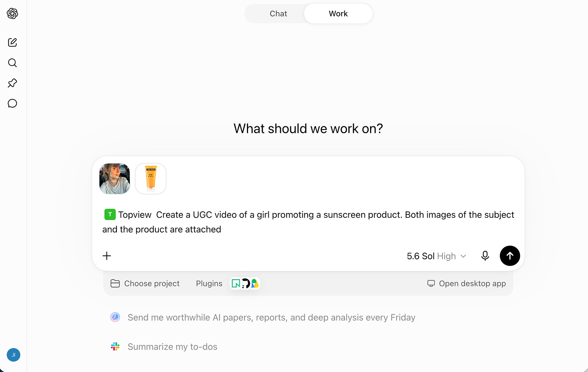Screen dimensions: 588x372
Task: Switch to the Chat mode
Action: [278, 14]
